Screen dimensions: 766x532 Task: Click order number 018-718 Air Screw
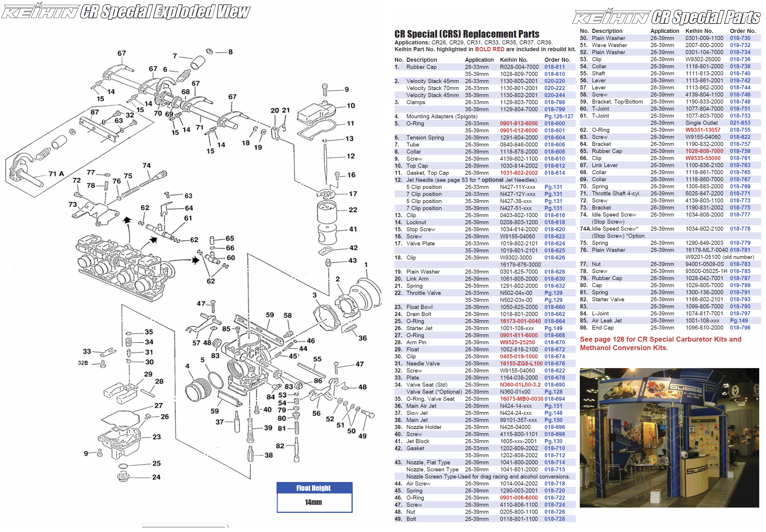[x=554, y=484]
